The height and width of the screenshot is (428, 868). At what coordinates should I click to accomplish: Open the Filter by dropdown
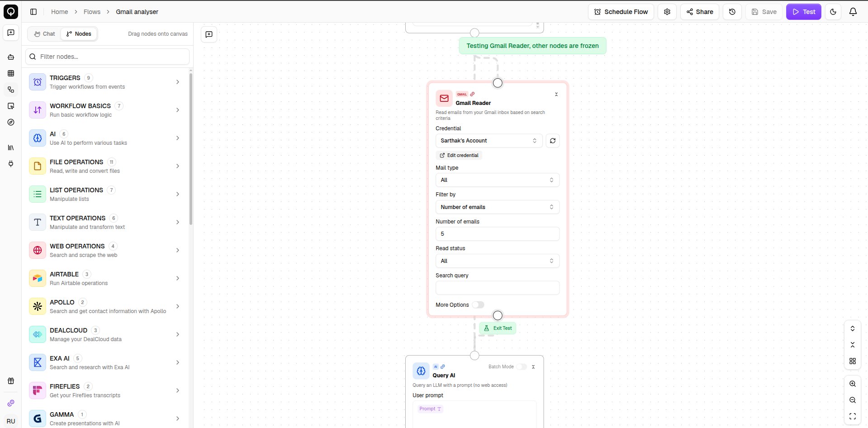click(x=498, y=207)
